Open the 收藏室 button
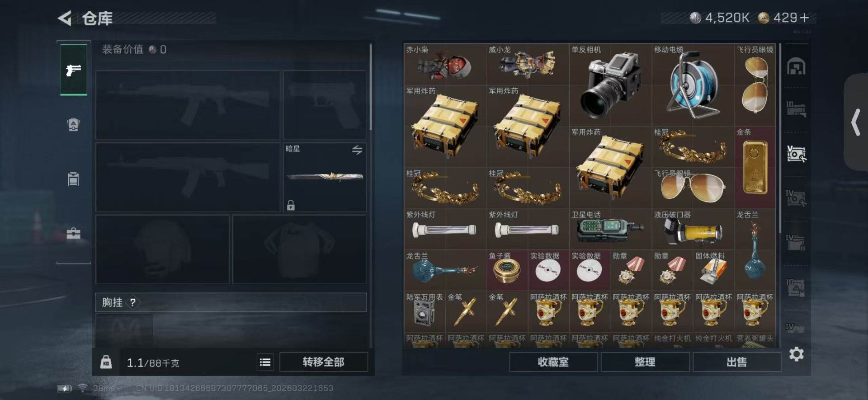The width and height of the screenshot is (868, 400). pyautogui.click(x=553, y=362)
